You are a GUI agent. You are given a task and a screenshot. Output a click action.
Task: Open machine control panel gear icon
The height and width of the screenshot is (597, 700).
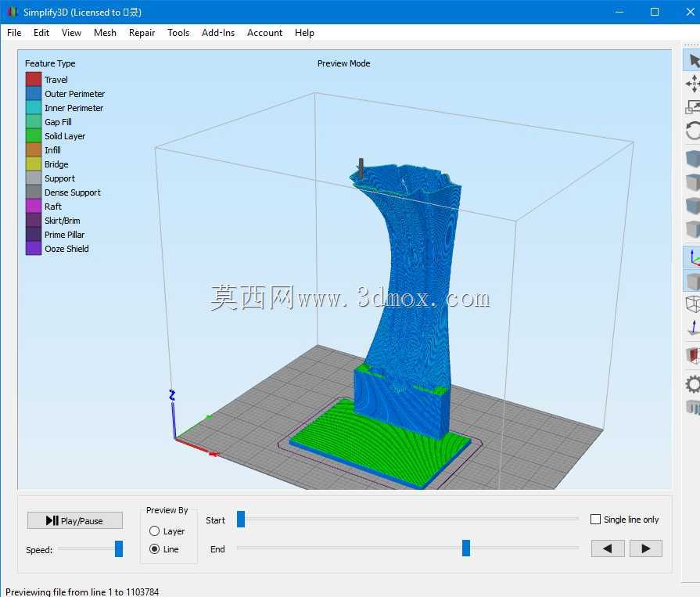(693, 384)
